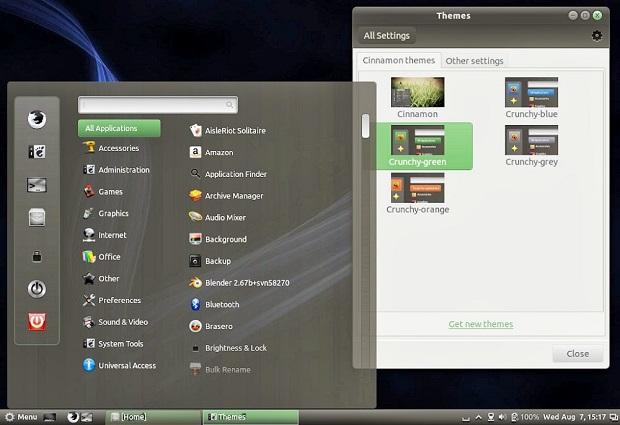
Task: Select the All Applications category
Action: click(119, 128)
